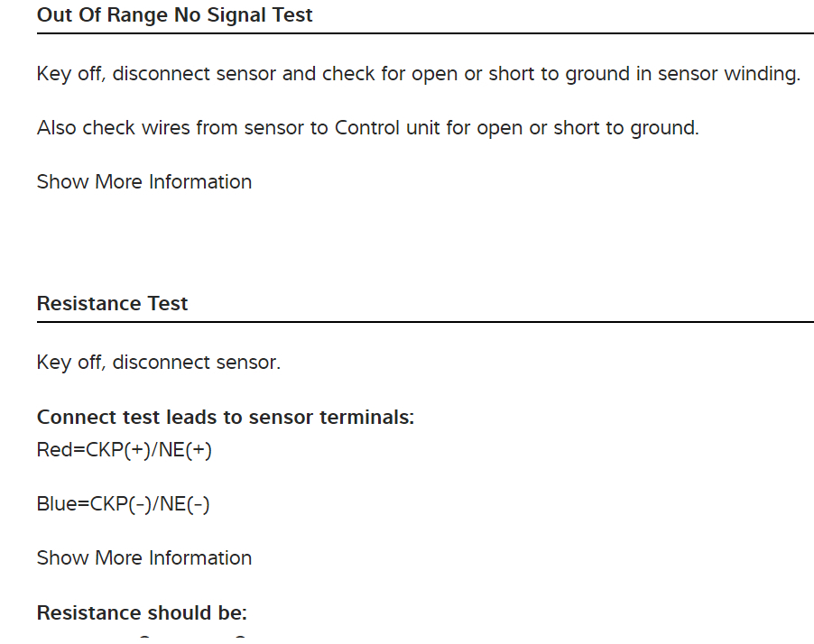The height and width of the screenshot is (644, 814).
Task: Click the Blue=CKP(-)/NE(-) lead line
Action: [x=124, y=503]
